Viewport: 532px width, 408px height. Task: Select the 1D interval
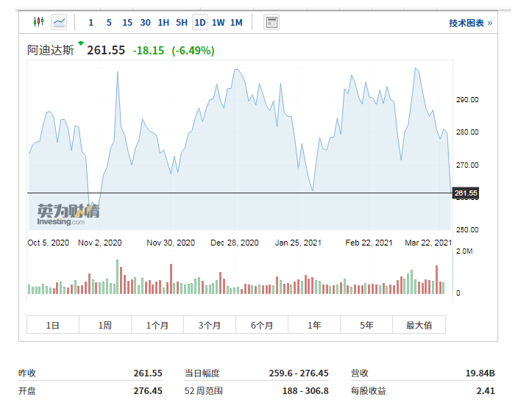coord(200,22)
